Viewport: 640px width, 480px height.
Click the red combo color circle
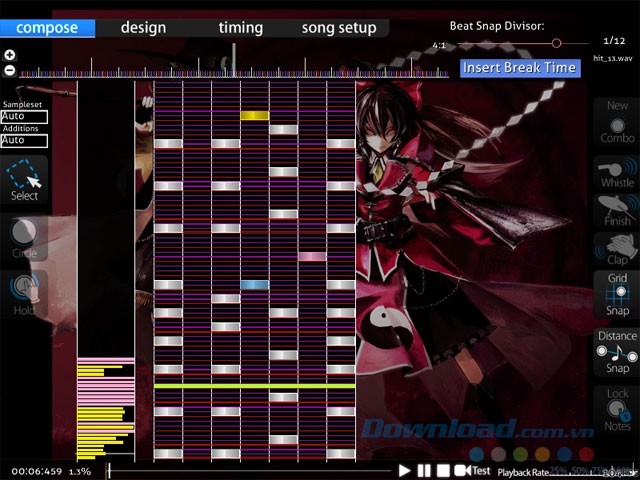[587, 454]
